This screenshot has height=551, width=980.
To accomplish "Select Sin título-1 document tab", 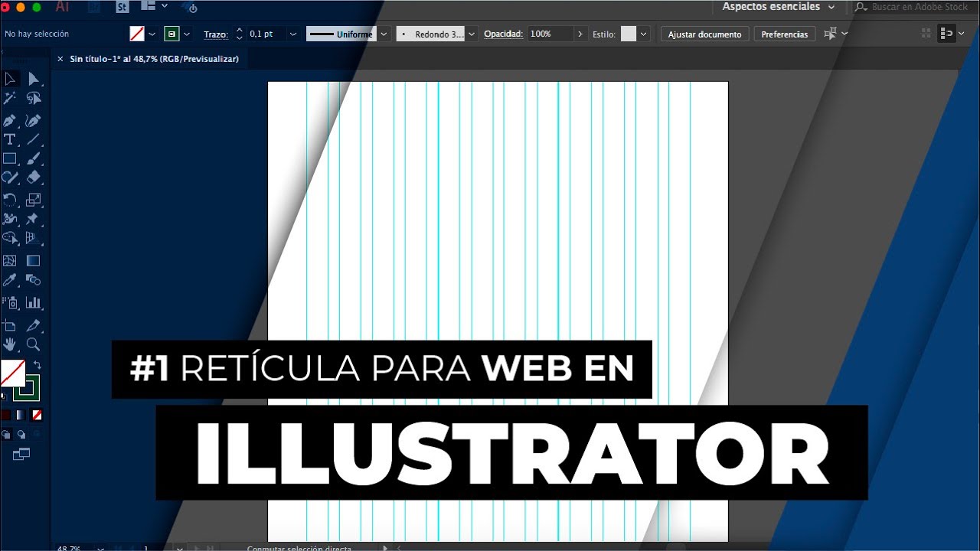I will click(154, 59).
